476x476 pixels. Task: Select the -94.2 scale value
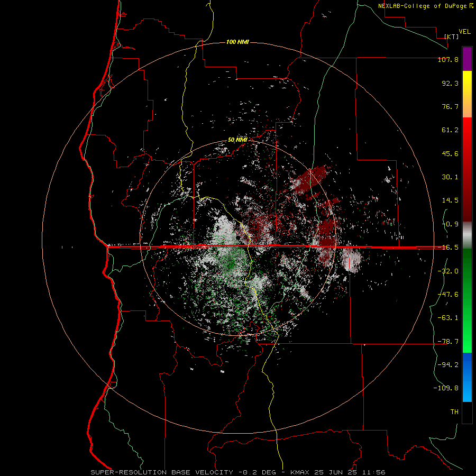click(448, 364)
